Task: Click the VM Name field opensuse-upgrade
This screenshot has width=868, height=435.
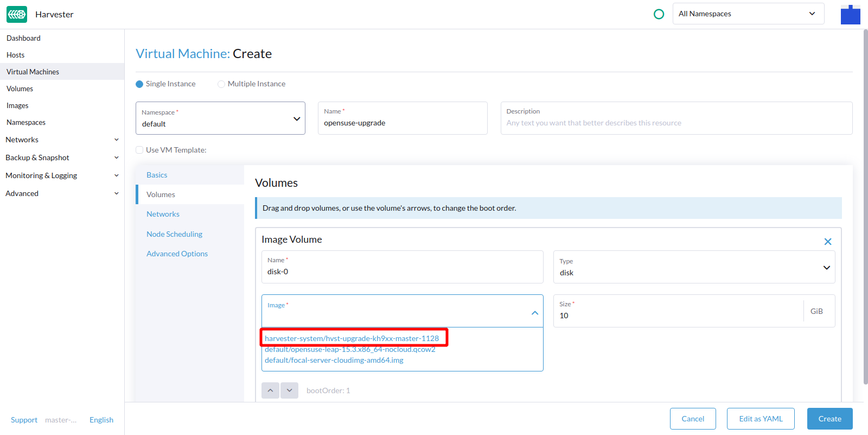Action: 403,118
